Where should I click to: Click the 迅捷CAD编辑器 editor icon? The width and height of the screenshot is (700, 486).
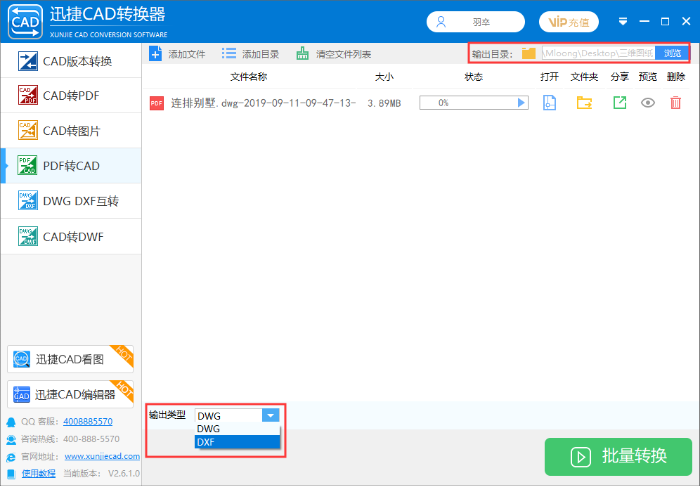pyautogui.click(x=21, y=395)
